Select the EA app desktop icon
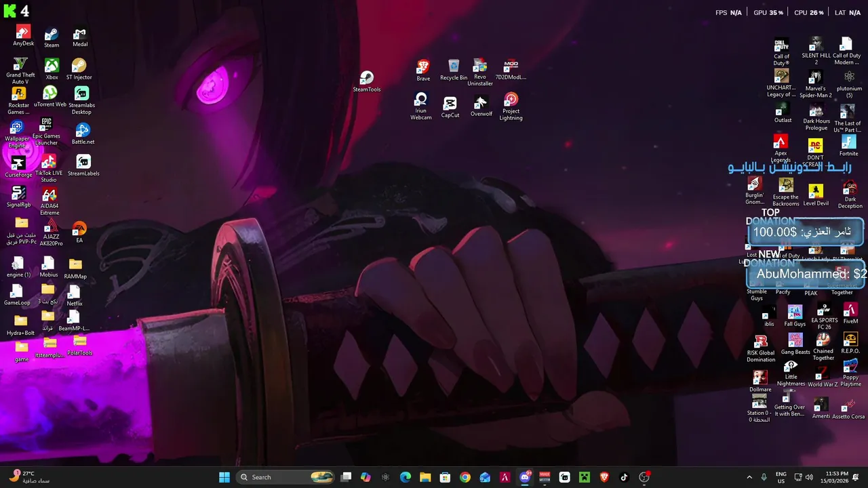The height and width of the screenshot is (488, 868). [x=79, y=232]
